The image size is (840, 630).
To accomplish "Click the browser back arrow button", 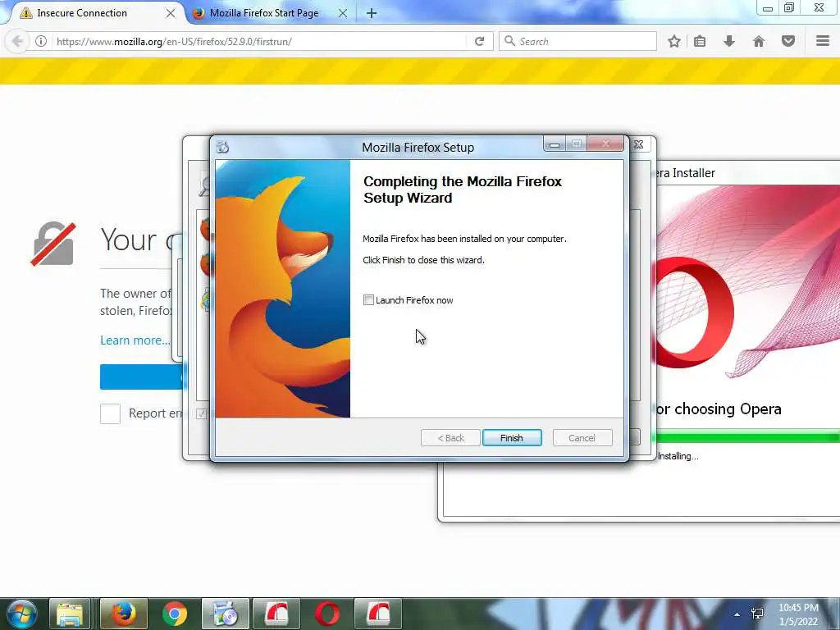I will [x=18, y=41].
